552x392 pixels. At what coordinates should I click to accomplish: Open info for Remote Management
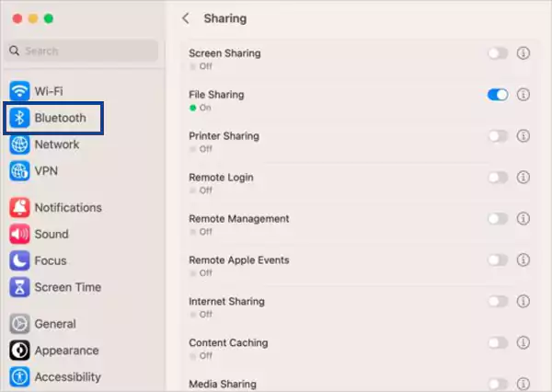(523, 219)
